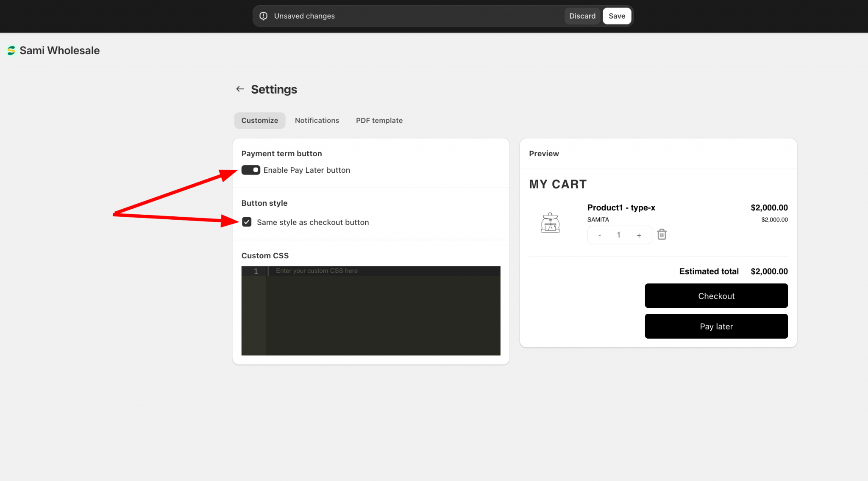
Task: Click the quantity value field showing 1
Action: (619, 235)
